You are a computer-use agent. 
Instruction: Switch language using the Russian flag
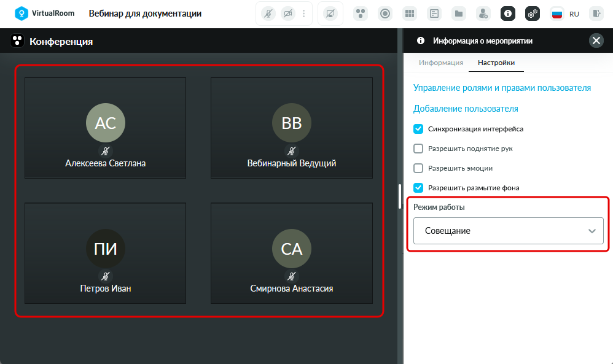click(x=557, y=14)
